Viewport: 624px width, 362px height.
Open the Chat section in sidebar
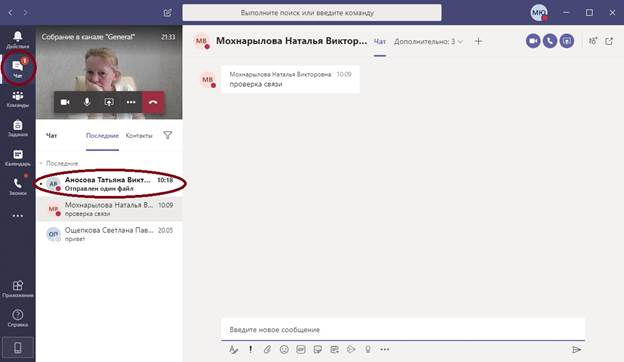18,68
